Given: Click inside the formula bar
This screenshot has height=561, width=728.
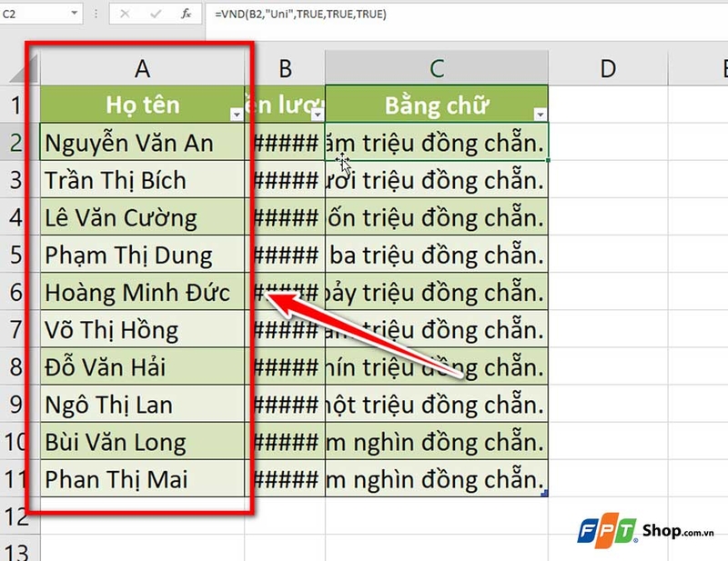Looking at the screenshot, I should coord(364,14).
